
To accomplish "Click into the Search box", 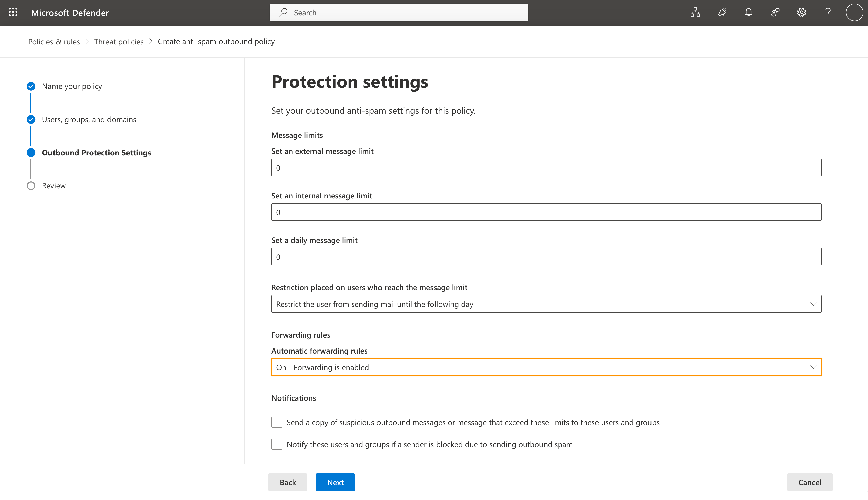I will [399, 12].
